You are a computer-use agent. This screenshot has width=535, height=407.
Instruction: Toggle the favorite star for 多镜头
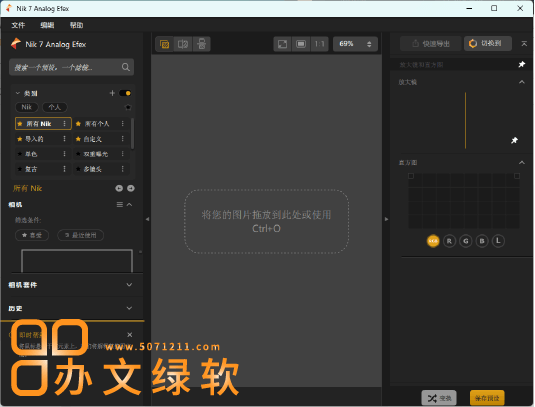tap(78, 169)
